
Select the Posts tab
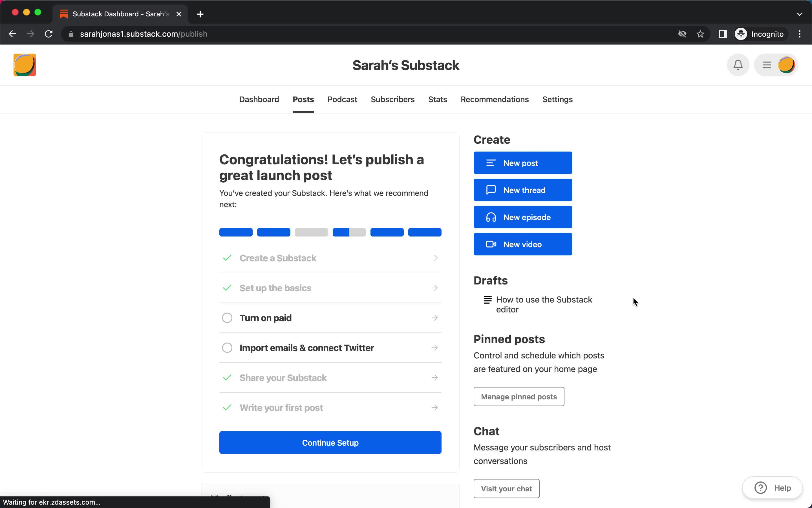click(303, 99)
